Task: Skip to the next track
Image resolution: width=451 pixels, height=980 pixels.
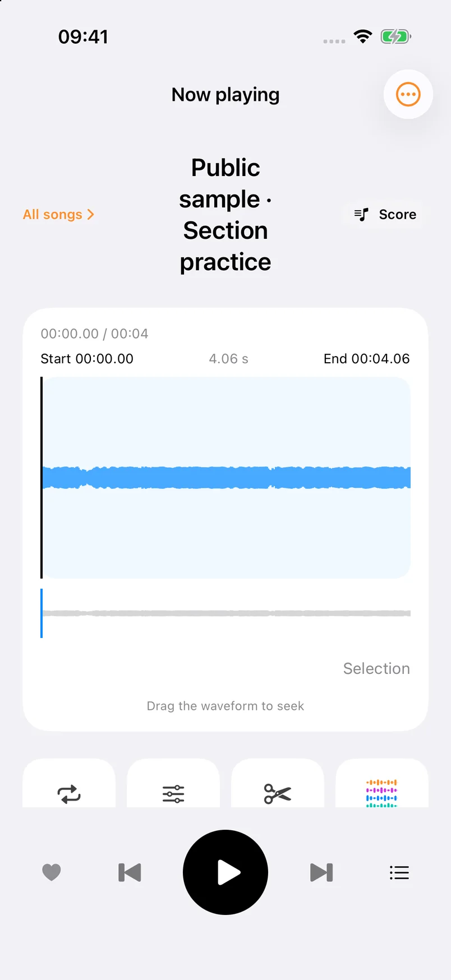Action: [321, 872]
